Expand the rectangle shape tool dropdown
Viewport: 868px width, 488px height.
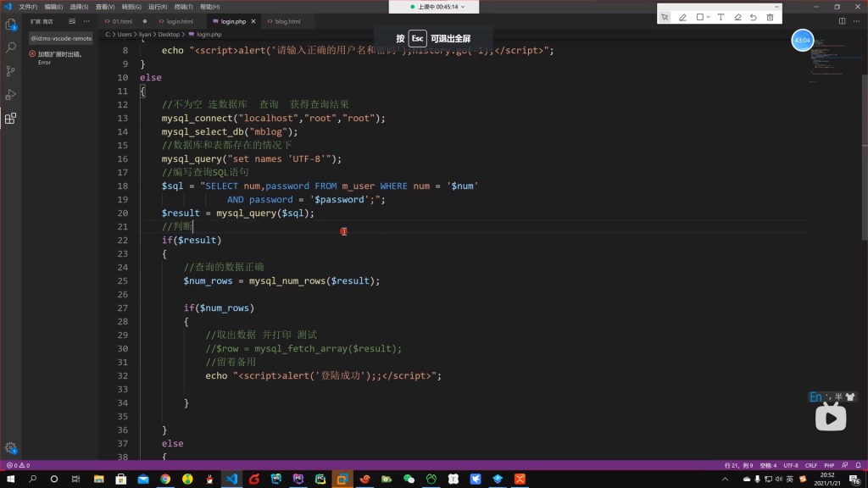click(709, 17)
